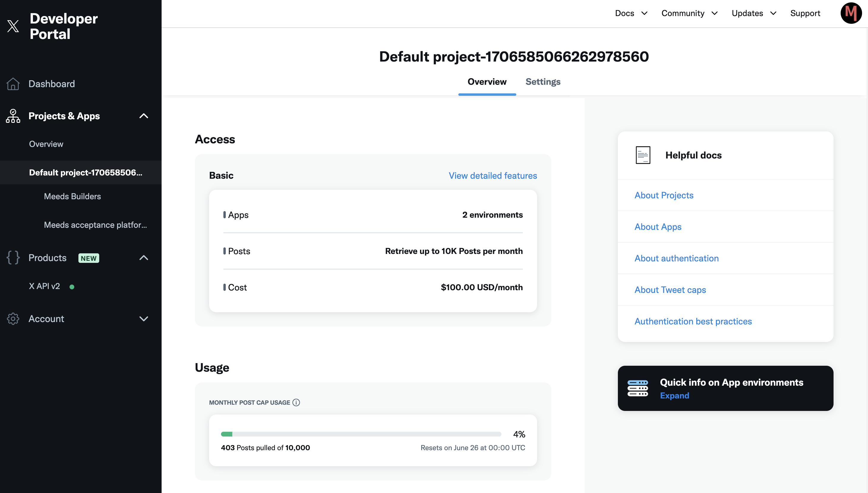Click the Products curly braces icon
868x493 pixels.
[13, 258]
